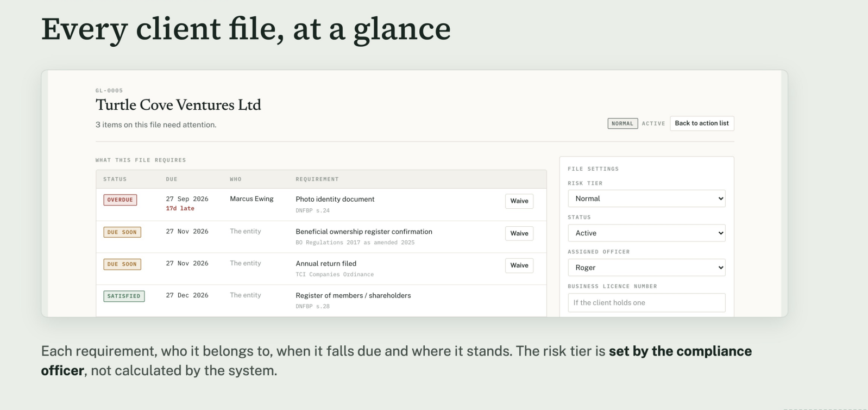Click the DNFBP s.24 reference

(312, 210)
